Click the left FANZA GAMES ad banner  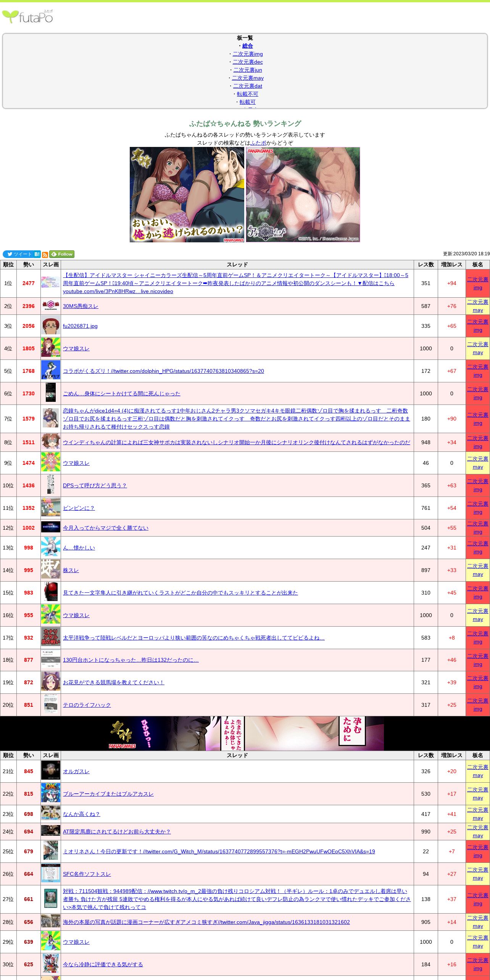tap(187, 195)
